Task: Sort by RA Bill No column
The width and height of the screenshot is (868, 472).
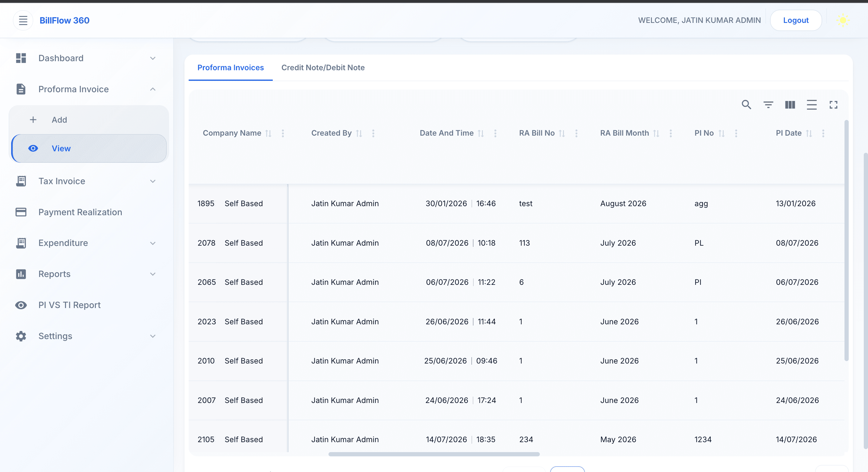Action: (562, 134)
